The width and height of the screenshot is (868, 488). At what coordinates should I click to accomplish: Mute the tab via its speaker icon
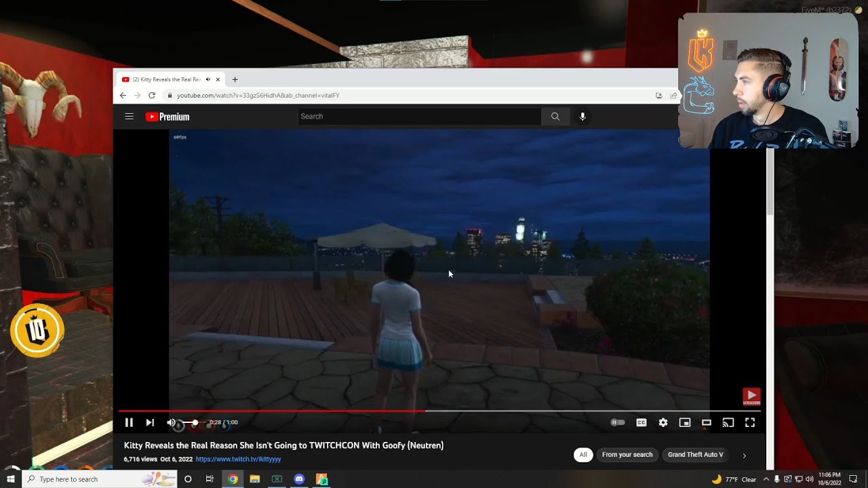(x=208, y=79)
